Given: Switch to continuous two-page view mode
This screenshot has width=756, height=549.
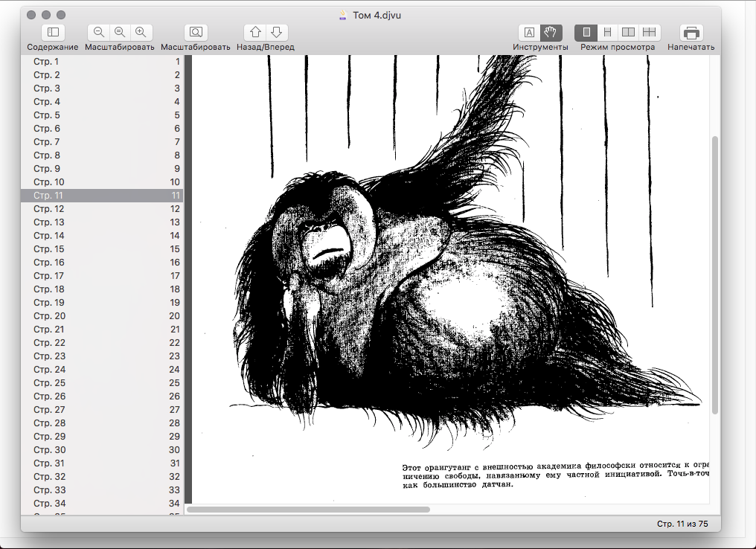Looking at the screenshot, I should click(650, 32).
